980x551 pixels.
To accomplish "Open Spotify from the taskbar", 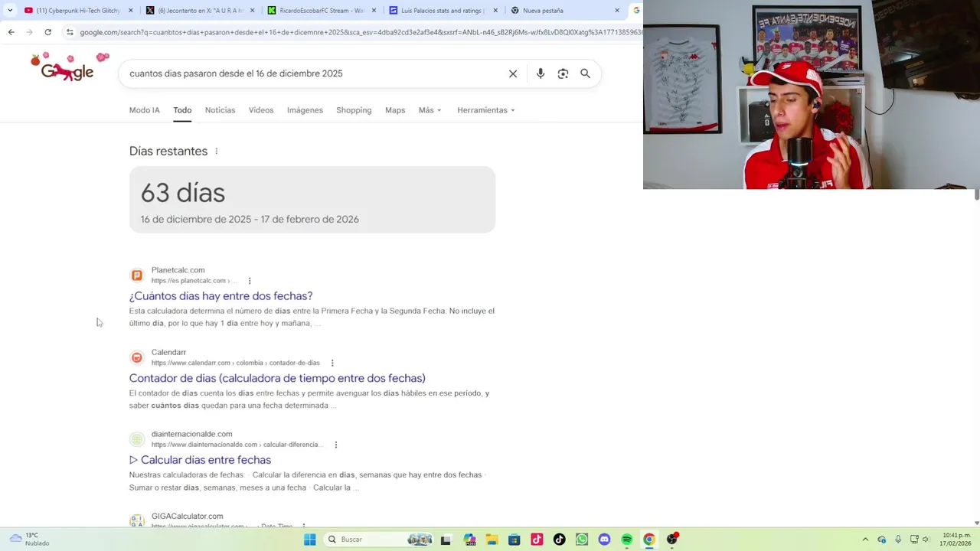I will pyautogui.click(x=627, y=540).
